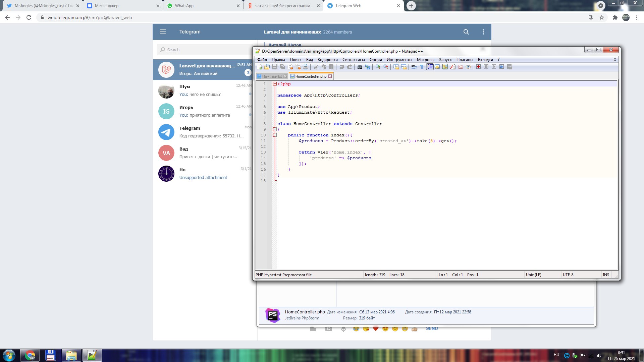Click the Chrome address bar

[x=312, y=17]
